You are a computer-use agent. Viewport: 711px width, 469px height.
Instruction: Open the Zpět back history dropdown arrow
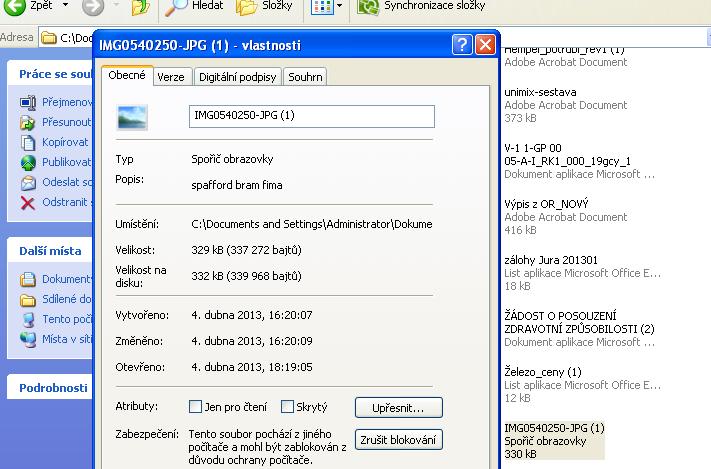(x=63, y=8)
